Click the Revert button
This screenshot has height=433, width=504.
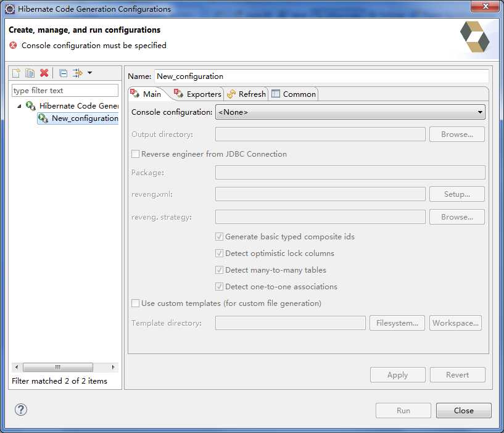point(457,375)
